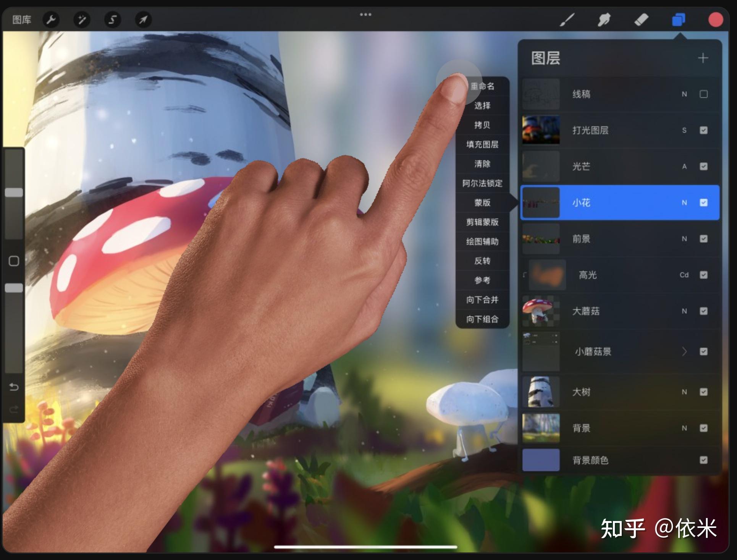737x560 pixels.
Task: Switch to the Eraser tool
Action: point(642,20)
